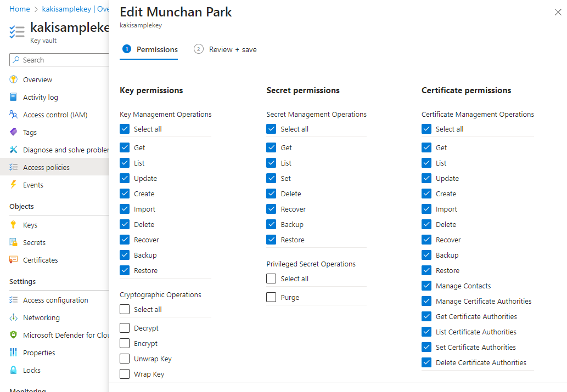
Task: Click the step 1 Permissions circle
Action: coord(127,49)
